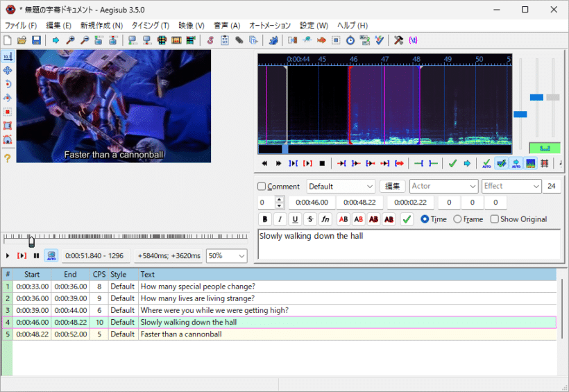Viewport: 569px width, 392px height.
Task: Toggle spectrum analyzer mode in audio toolbar
Action: [530, 163]
